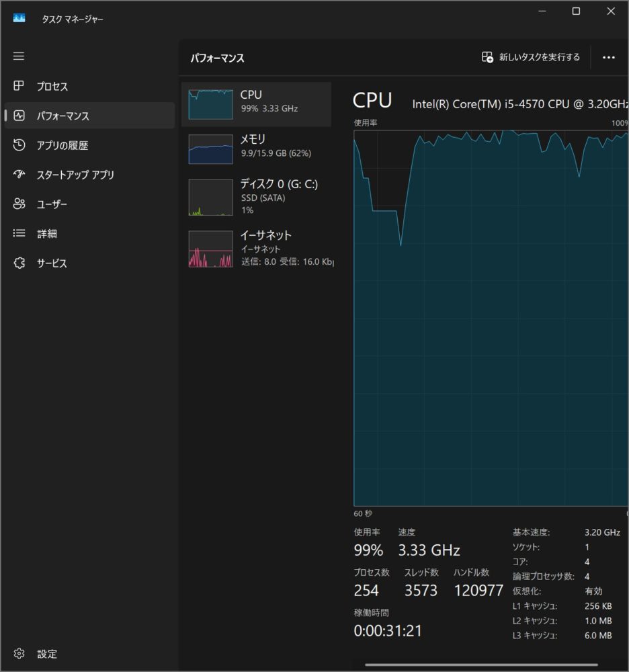Click the 論理プロセッサ数 label

tap(543, 577)
